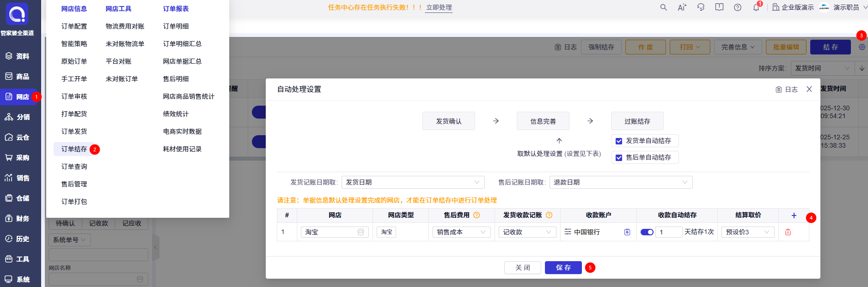
Task: Open the 系统单号 filter dropdown
Action: coord(69,240)
